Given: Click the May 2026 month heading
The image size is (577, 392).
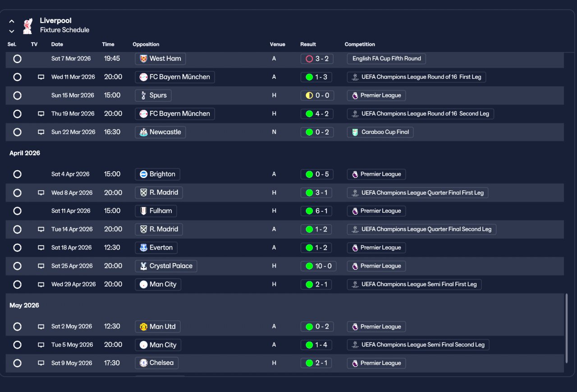Looking at the screenshot, I should click(x=24, y=305).
